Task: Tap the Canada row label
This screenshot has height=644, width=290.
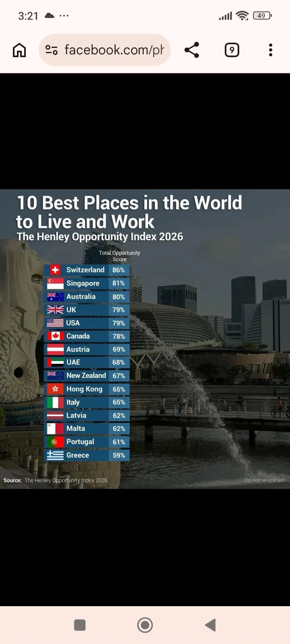Action: pyautogui.click(x=78, y=336)
